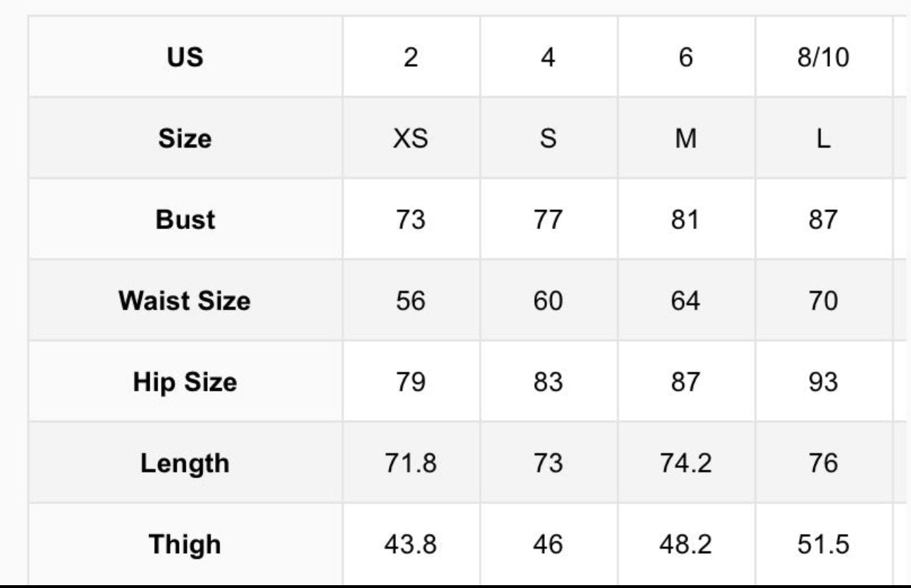Image resolution: width=911 pixels, height=588 pixels.
Task: Click length value 74.2
Action: coord(685,463)
